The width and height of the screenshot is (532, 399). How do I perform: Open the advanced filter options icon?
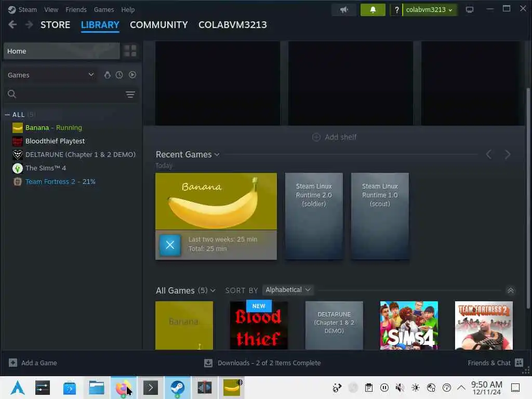(x=130, y=95)
